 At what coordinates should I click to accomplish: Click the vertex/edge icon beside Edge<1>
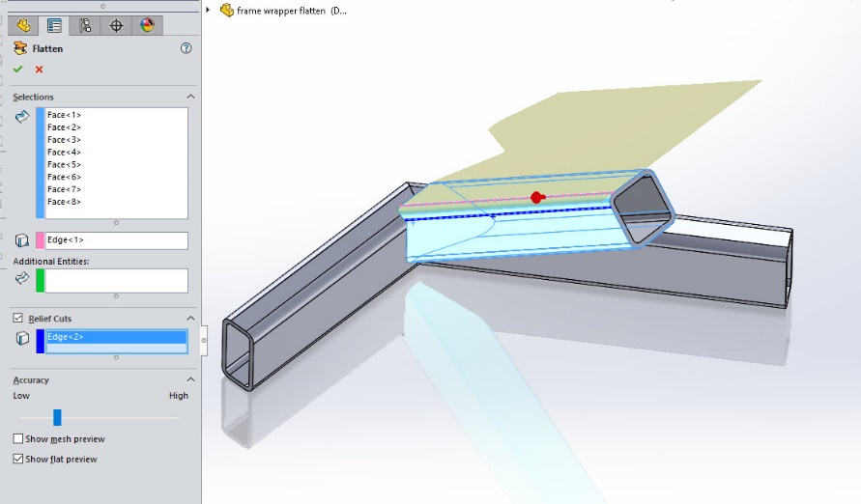[x=22, y=240]
